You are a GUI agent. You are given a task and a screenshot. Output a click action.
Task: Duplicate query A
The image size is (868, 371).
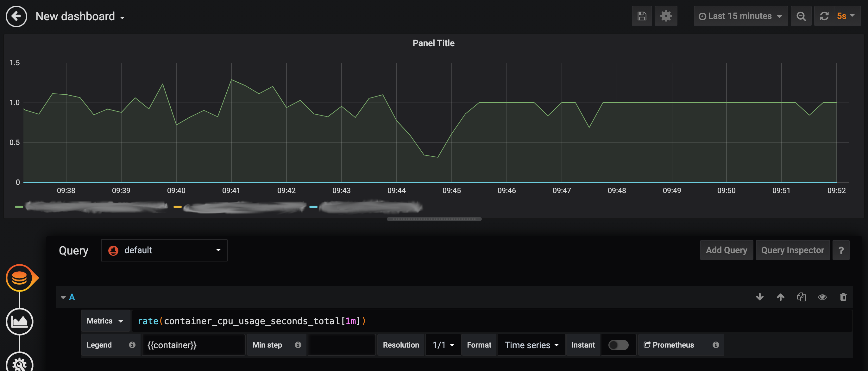click(x=801, y=297)
